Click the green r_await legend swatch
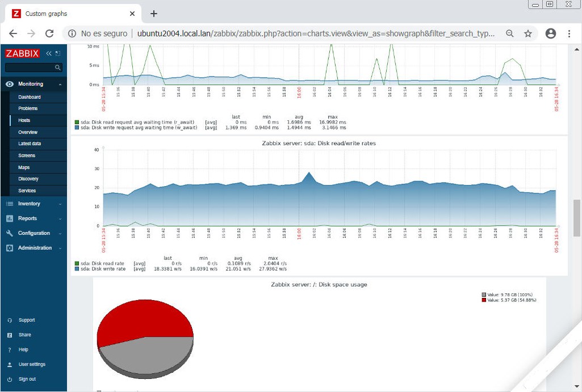This screenshot has height=392, width=582. click(77, 123)
